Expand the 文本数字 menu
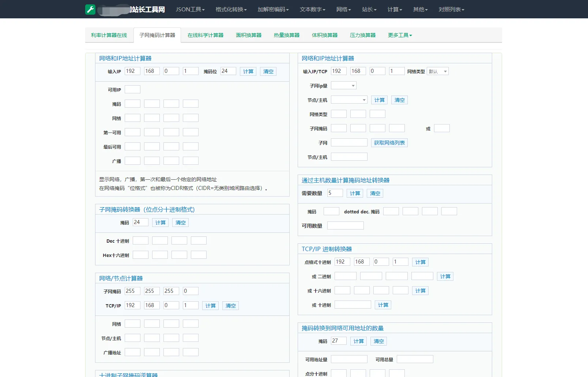 [x=313, y=10]
